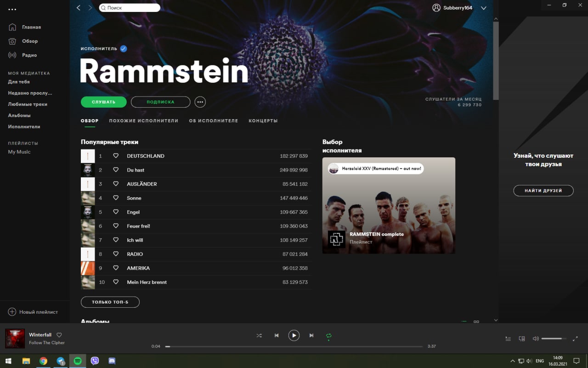Click the DEUTSCHLAND album thumbnail
The width and height of the screenshot is (588, 368).
pos(88,156)
